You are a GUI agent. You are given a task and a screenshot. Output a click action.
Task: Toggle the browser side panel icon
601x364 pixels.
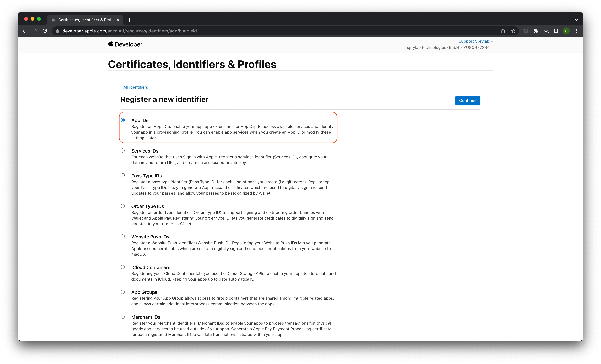point(556,31)
